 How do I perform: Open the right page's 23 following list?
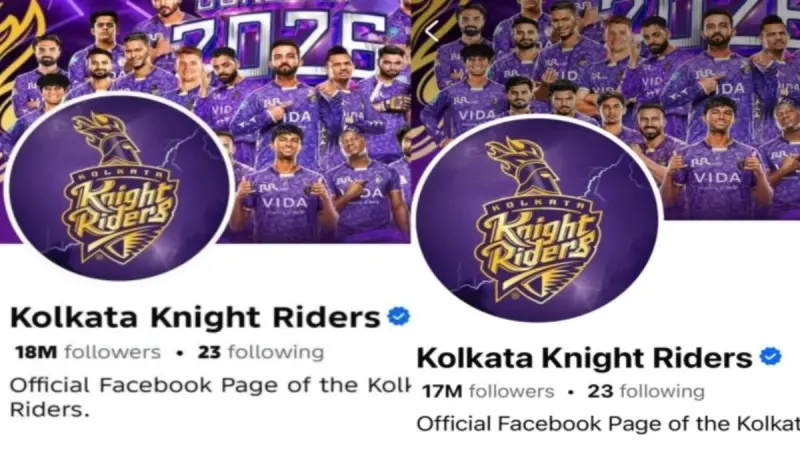pyautogui.click(x=646, y=391)
